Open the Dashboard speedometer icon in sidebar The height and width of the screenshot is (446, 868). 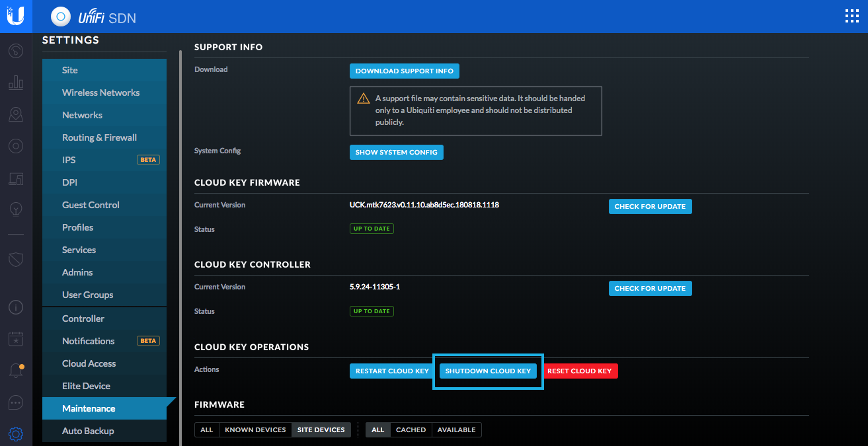(15, 51)
